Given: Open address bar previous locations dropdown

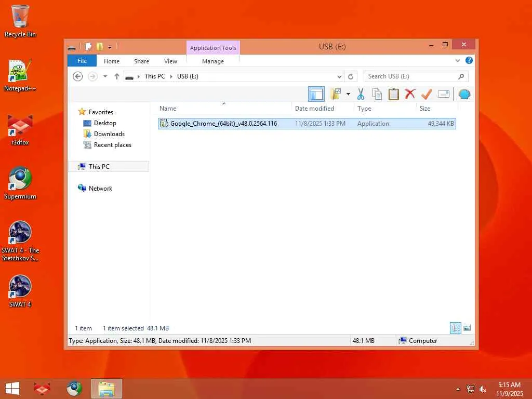Looking at the screenshot, I should click(x=339, y=76).
